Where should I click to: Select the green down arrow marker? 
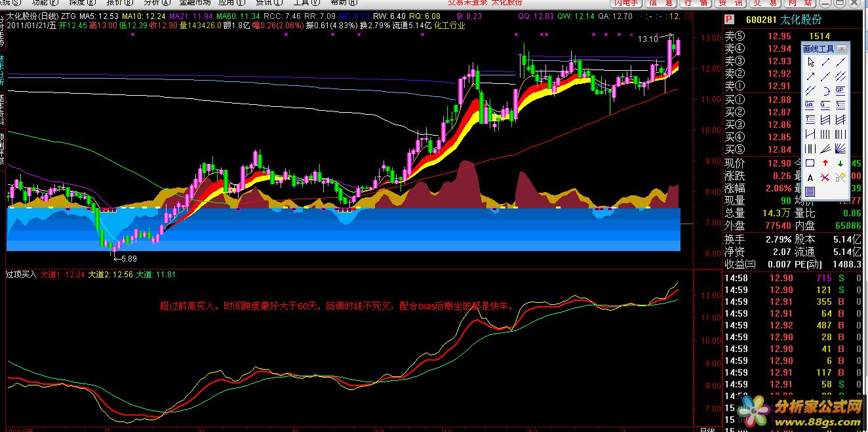pos(840,163)
